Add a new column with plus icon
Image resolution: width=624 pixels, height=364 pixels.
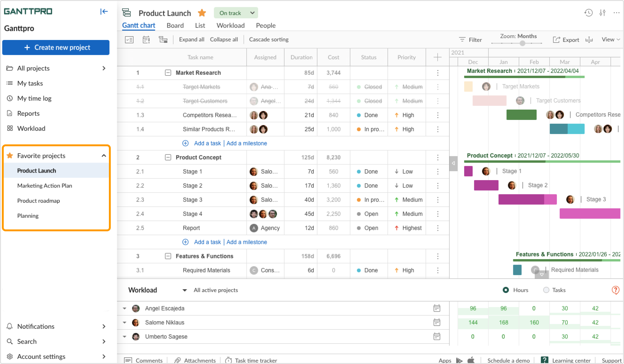[438, 57]
